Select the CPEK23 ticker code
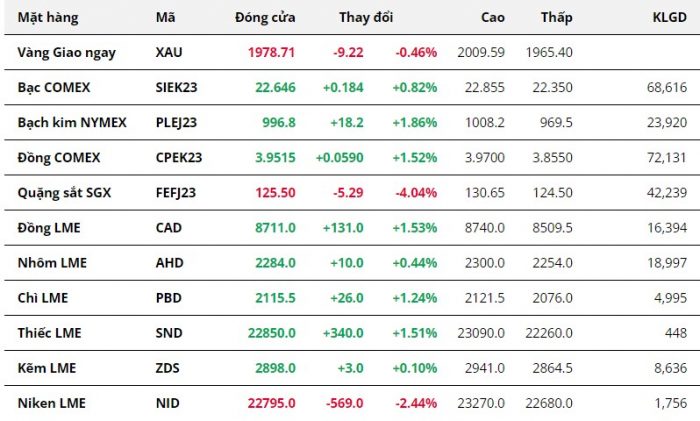The width and height of the screenshot is (700, 421). tap(177, 157)
